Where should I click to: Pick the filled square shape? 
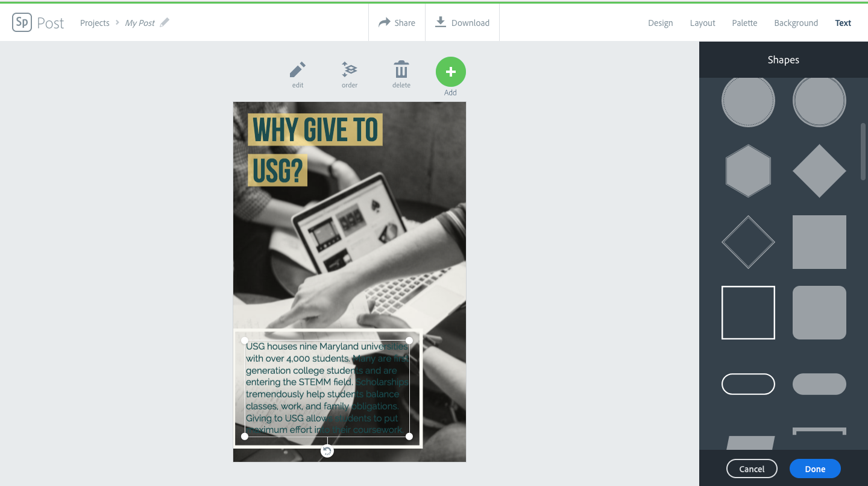(819, 242)
